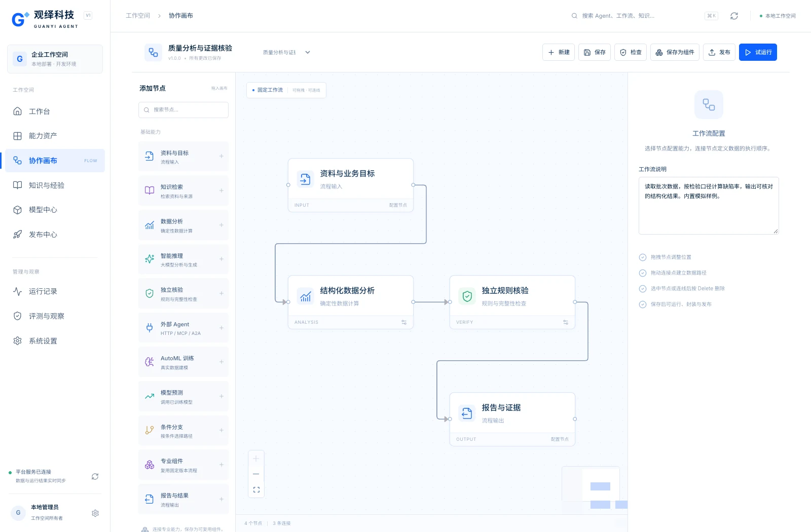Click the 工作空间 breadcrumb link
This screenshot has height=532, width=811.
138,16
